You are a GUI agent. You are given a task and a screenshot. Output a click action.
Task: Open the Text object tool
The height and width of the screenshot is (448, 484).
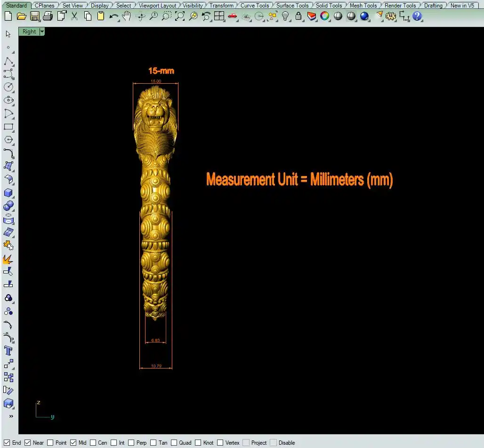(8, 351)
